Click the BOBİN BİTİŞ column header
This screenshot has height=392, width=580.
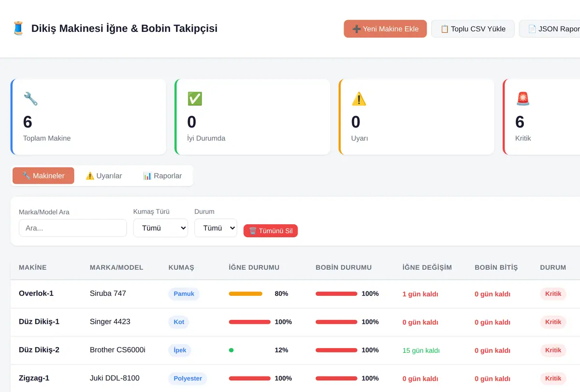point(496,267)
